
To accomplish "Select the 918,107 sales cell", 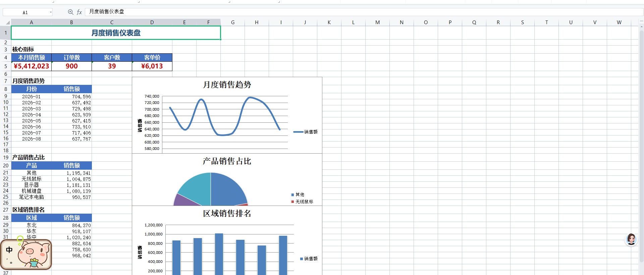I will pyautogui.click(x=72, y=231).
